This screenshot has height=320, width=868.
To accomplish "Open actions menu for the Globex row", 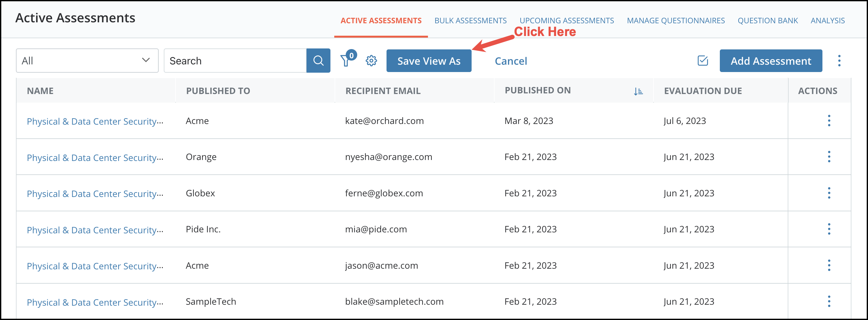I will coord(829,193).
